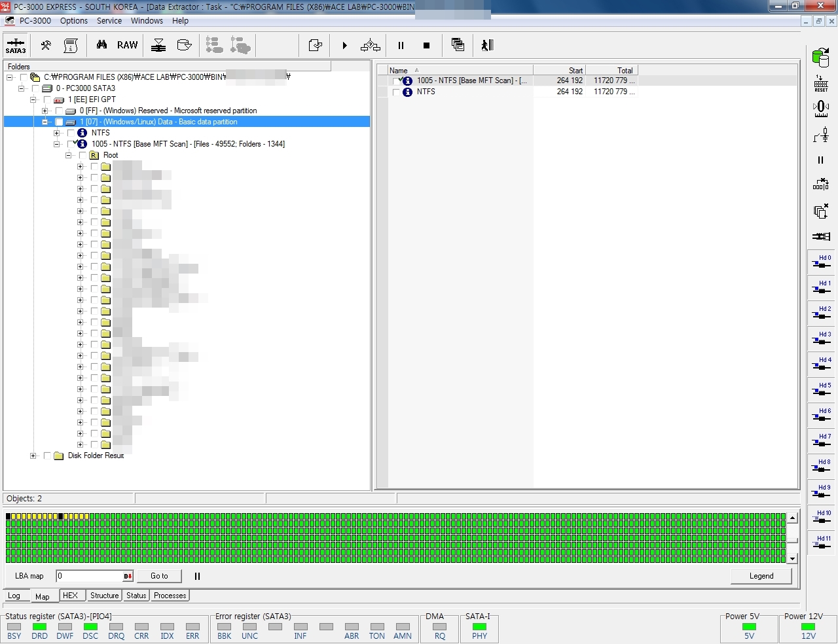Click the power switch circuit icon
Image resolution: width=838 pixels, height=644 pixels.
821,135
